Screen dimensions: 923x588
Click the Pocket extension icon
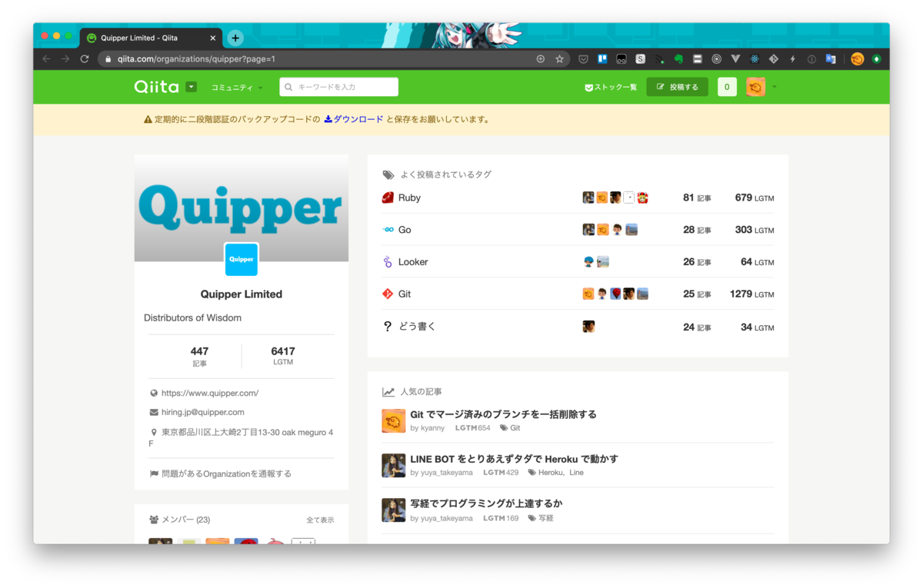click(584, 58)
